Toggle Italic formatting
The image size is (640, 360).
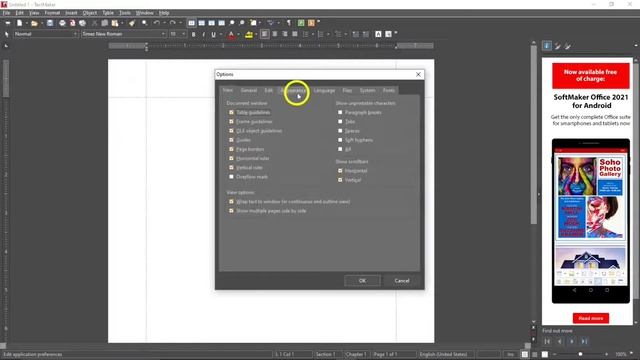203,34
